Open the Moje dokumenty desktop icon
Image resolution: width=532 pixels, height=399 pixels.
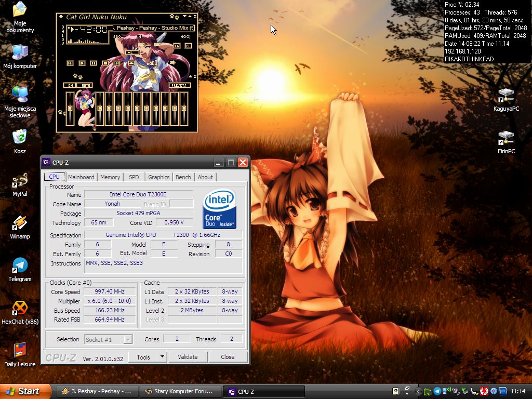20,17
